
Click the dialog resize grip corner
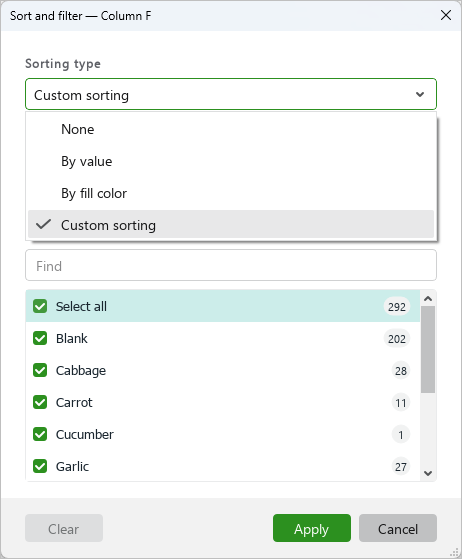coord(454,552)
